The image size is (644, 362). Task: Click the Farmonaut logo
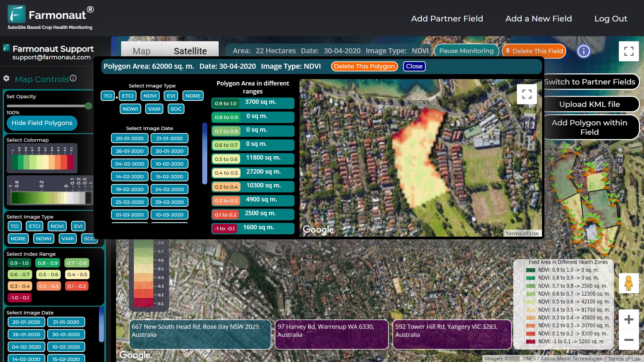pos(17,15)
